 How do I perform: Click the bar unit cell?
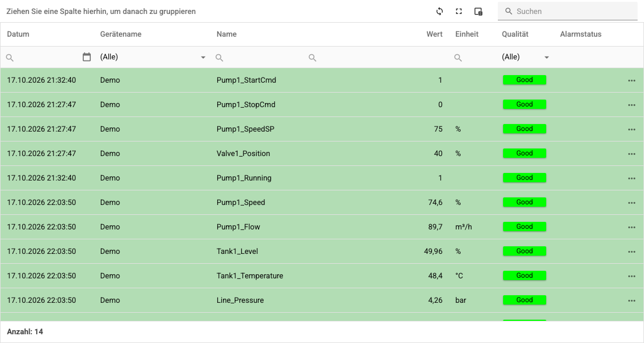tap(461, 300)
